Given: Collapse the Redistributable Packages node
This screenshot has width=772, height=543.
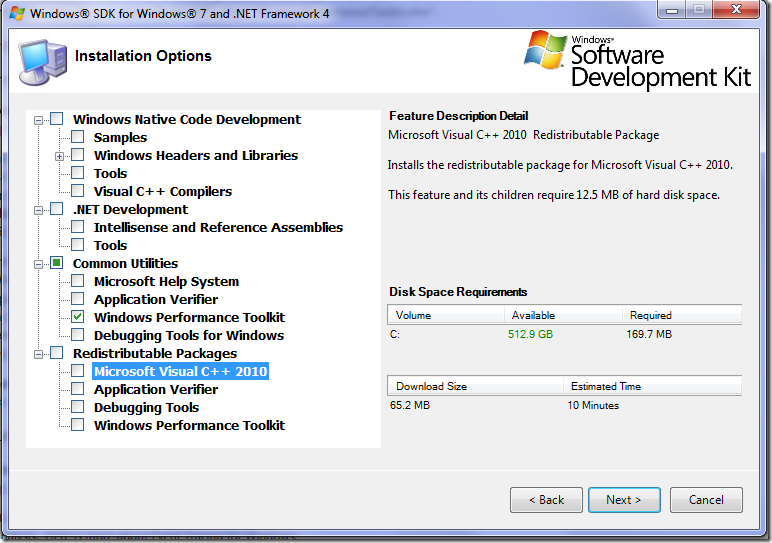Looking at the screenshot, I should pyautogui.click(x=38, y=354).
